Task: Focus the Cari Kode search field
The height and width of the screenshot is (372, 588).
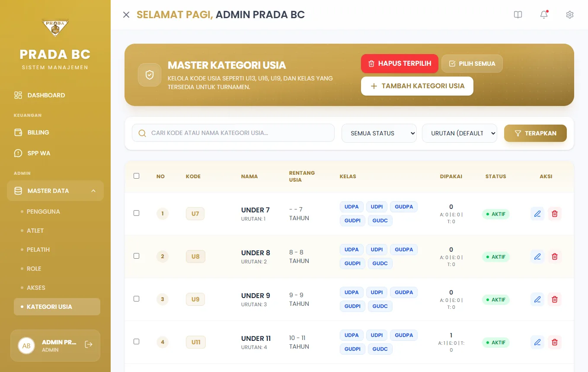Action: pyautogui.click(x=233, y=133)
